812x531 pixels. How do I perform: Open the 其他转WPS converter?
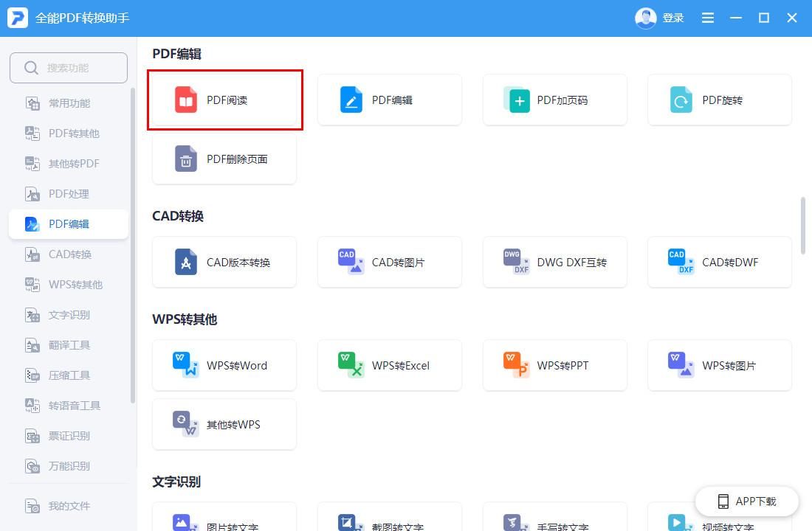[224, 424]
